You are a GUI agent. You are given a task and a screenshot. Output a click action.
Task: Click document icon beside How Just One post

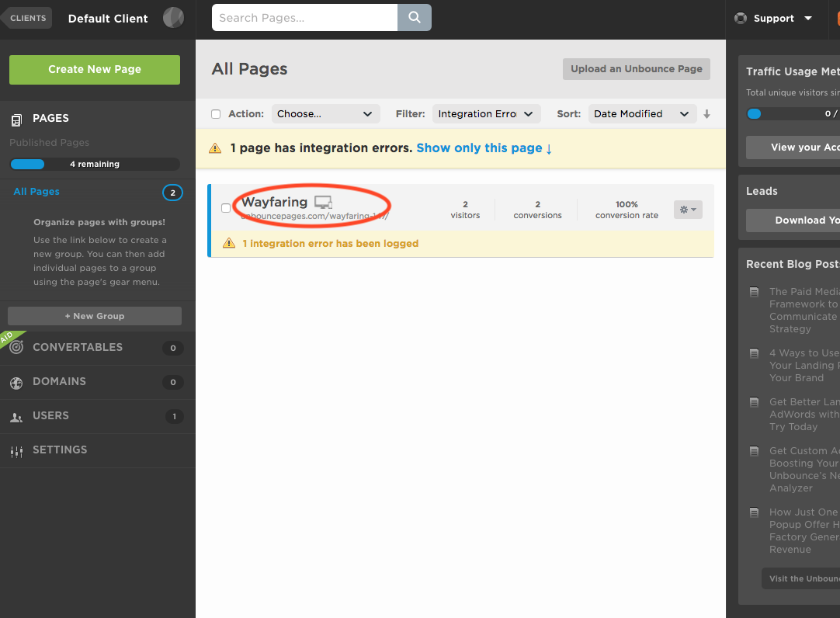(x=755, y=512)
